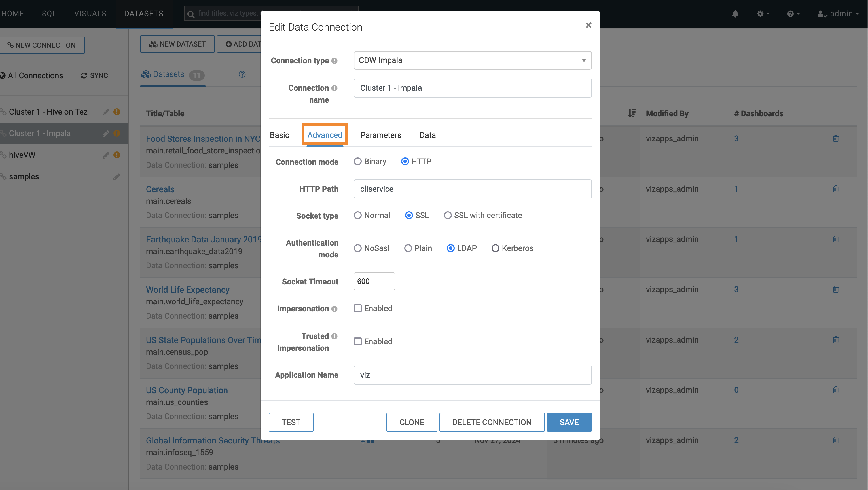Viewport: 868px width, 490px height.
Task: Click the SAVE button
Action: coord(569,422)
